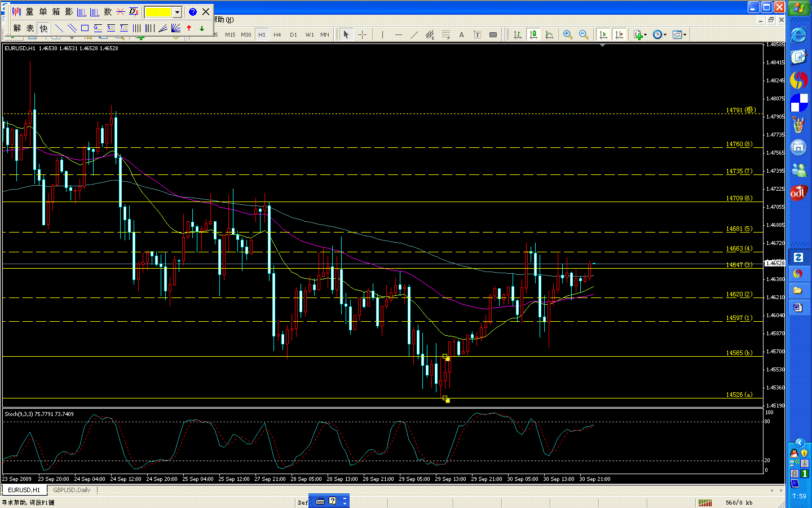Open help with the blue question icon
This screenshot has width=812, height=508.
[x=193, y=12]
